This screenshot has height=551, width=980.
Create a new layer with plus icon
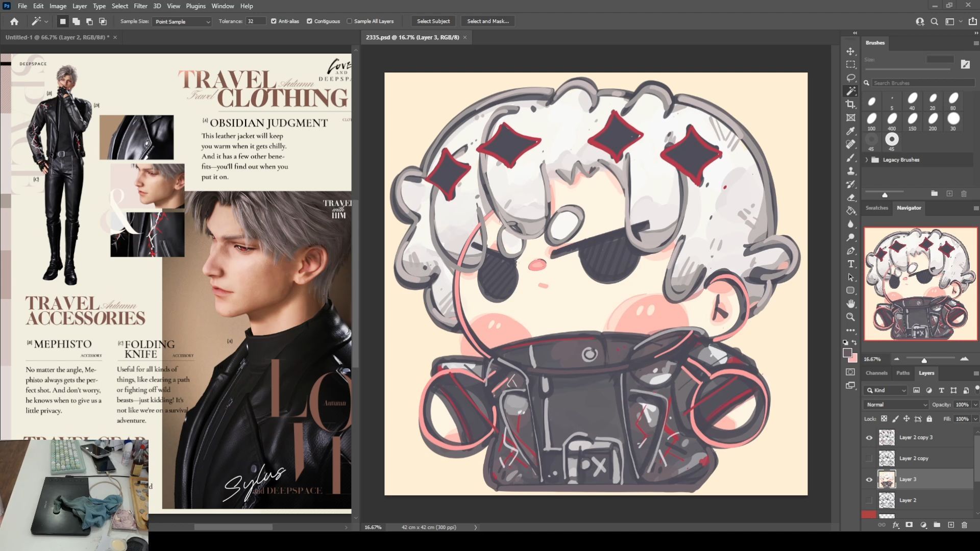(950, 524)
